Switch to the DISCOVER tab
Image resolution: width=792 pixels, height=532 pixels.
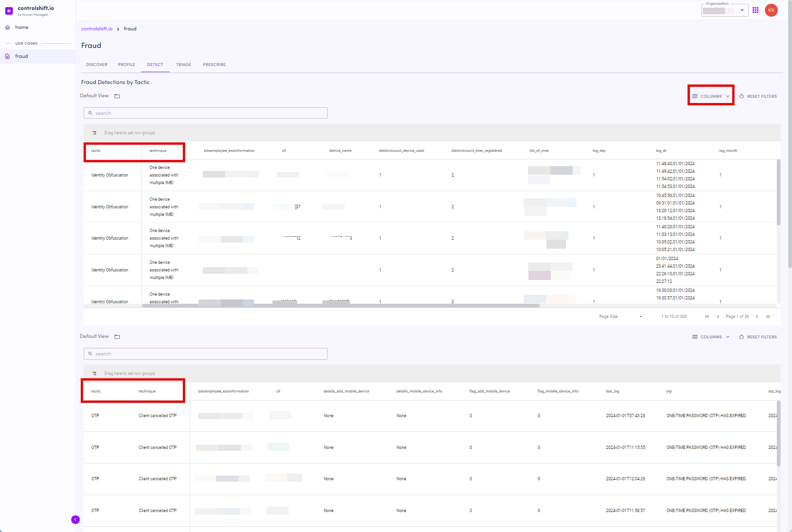[97, 65]
